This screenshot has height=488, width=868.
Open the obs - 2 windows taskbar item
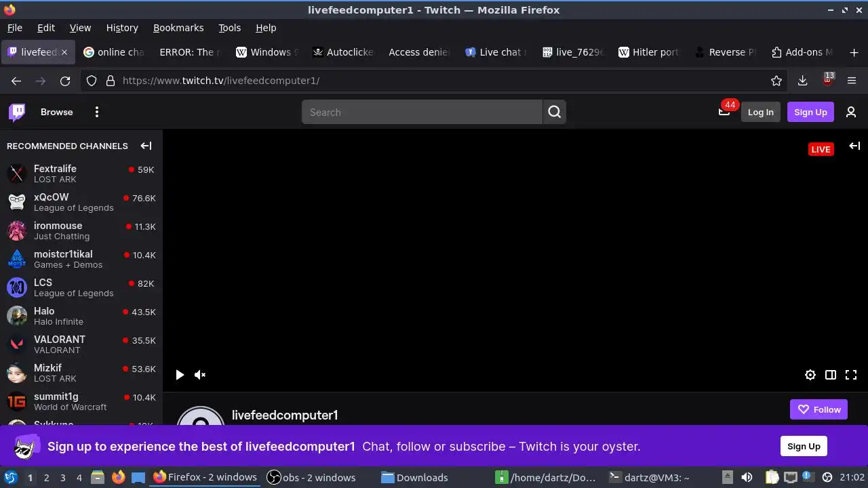311,477
